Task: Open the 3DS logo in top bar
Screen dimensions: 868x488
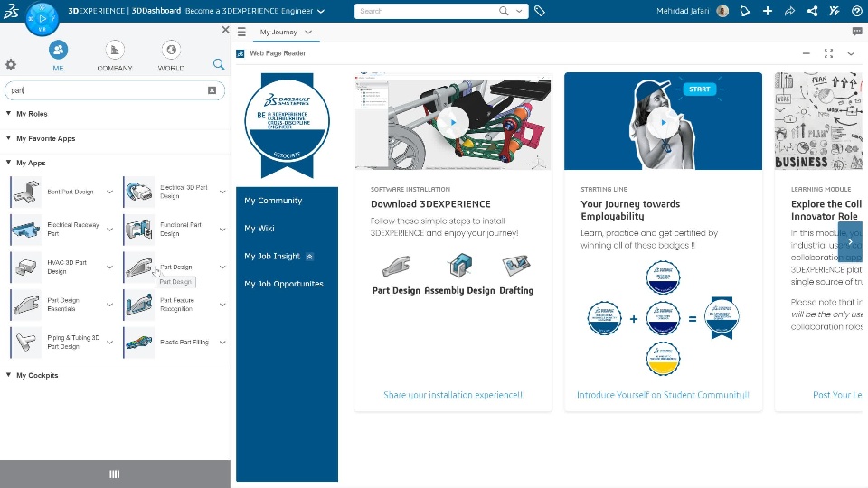Action: (x=11, y=11)
